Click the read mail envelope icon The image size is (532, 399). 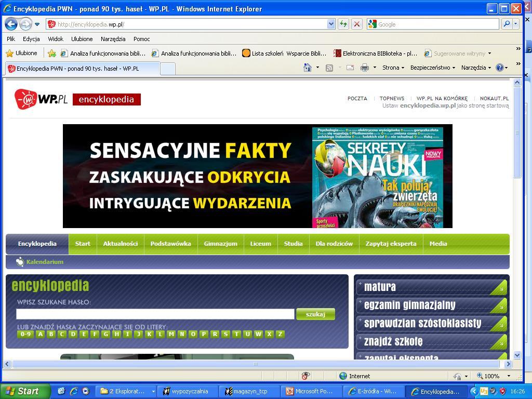(x=350, y=68)
